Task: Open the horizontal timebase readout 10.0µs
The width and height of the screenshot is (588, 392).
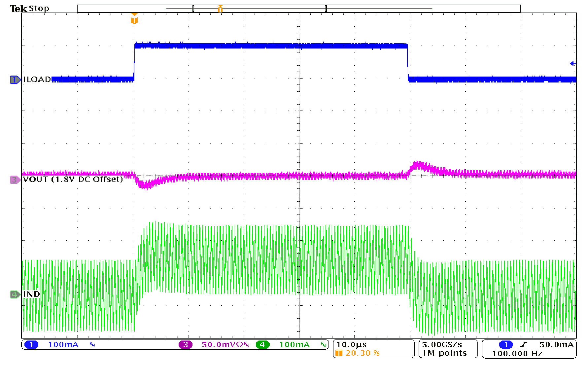Action: [351, 344]
